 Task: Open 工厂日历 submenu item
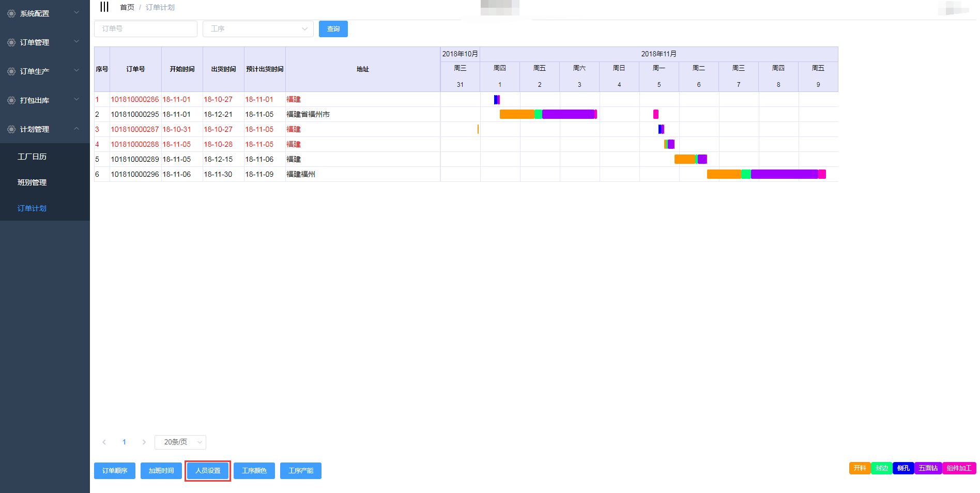[x=32, y=157]
